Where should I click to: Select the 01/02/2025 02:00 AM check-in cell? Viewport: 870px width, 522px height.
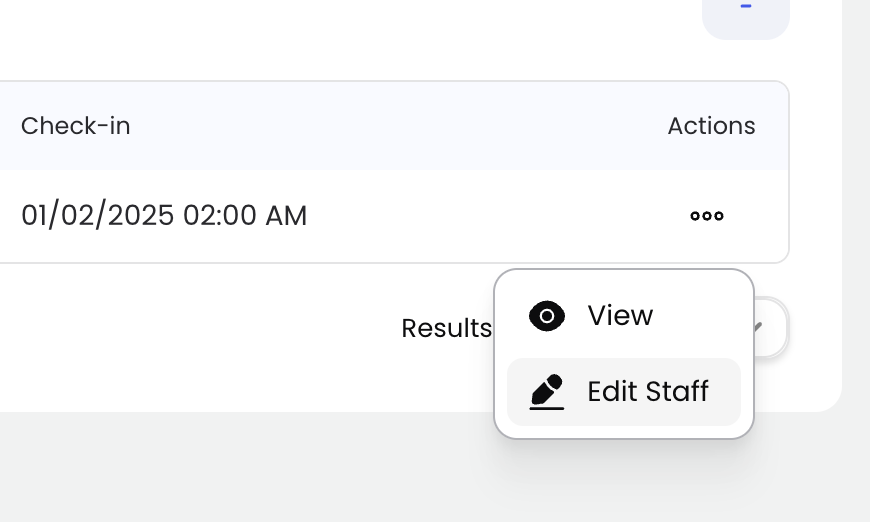click(164, 215)
